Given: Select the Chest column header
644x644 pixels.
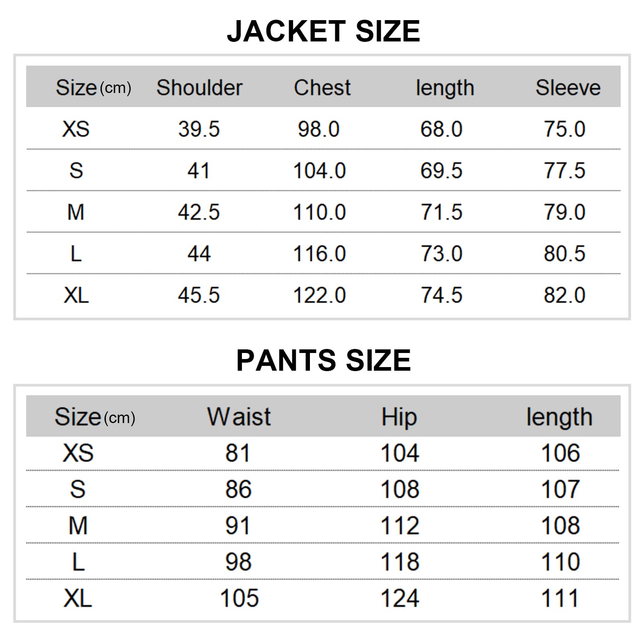Looking at the screenshot, I should point(322,88).
